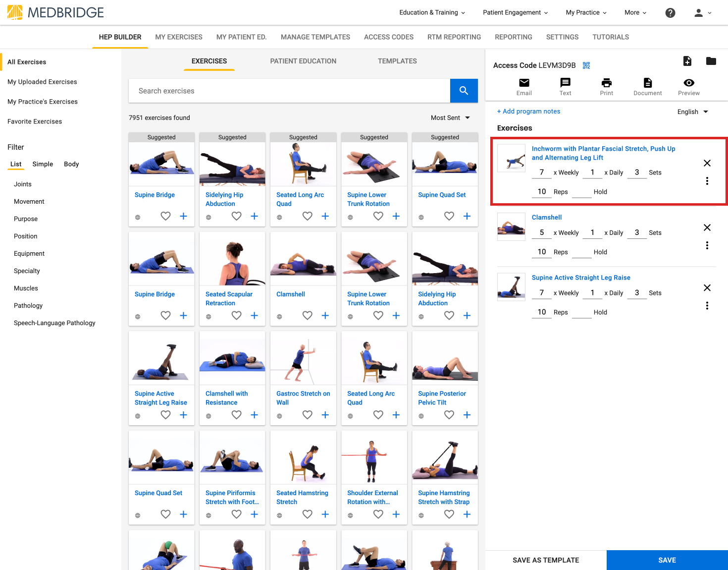This screenshot has height=570, width=728.
Task: Remove Supine Active Straight Leg Raise from program
Action: (707, 288)
